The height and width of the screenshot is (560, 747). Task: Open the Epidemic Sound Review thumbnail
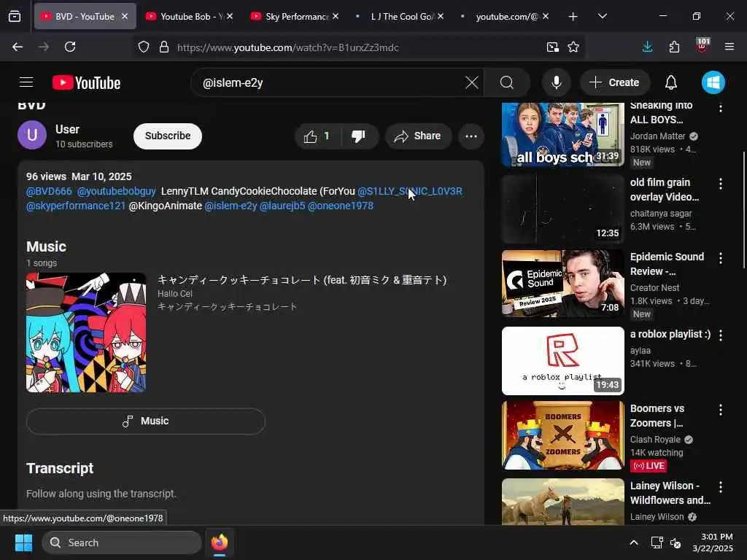pyautogui.click(x=562, y=283)
